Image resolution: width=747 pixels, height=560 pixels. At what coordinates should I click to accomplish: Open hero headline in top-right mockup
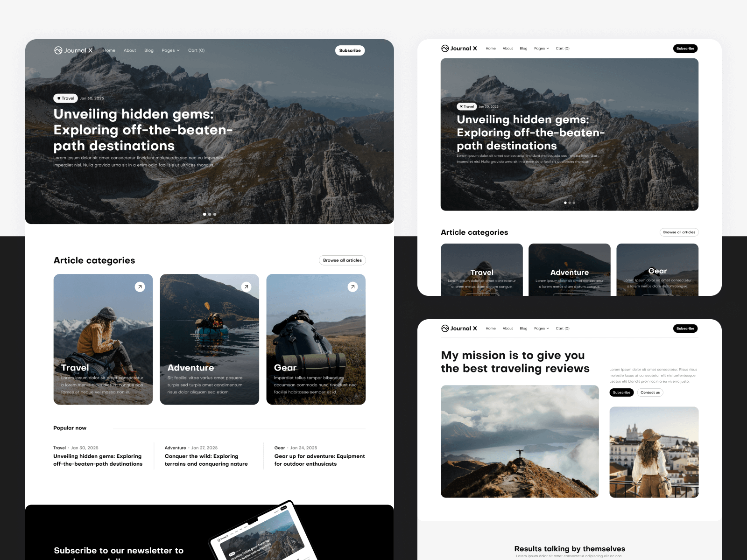coord(531,133)
